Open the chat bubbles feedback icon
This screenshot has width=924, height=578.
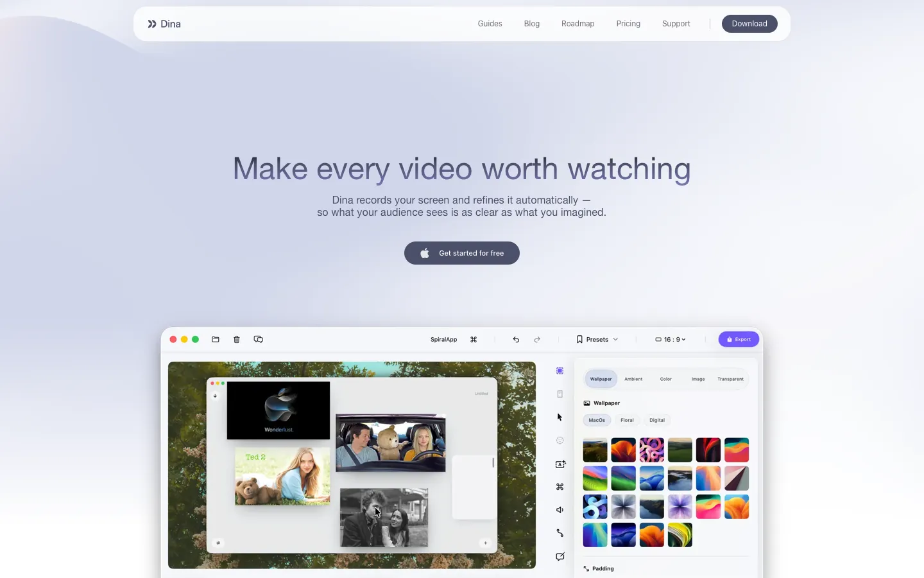pyautogui.click(x=259, y=339)
